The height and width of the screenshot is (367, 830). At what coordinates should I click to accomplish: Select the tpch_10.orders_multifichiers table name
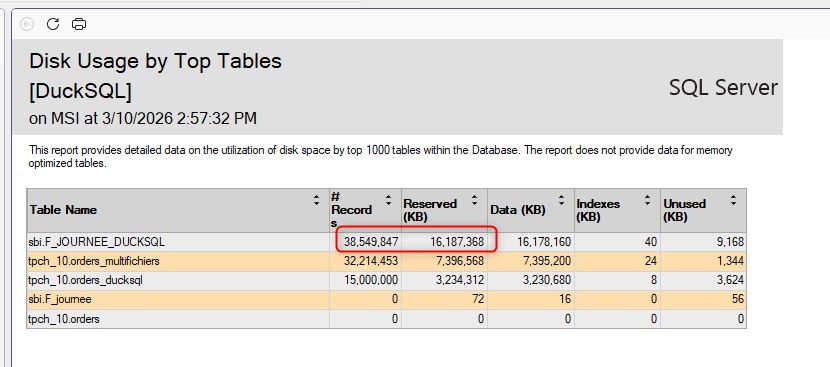[94, 261]
